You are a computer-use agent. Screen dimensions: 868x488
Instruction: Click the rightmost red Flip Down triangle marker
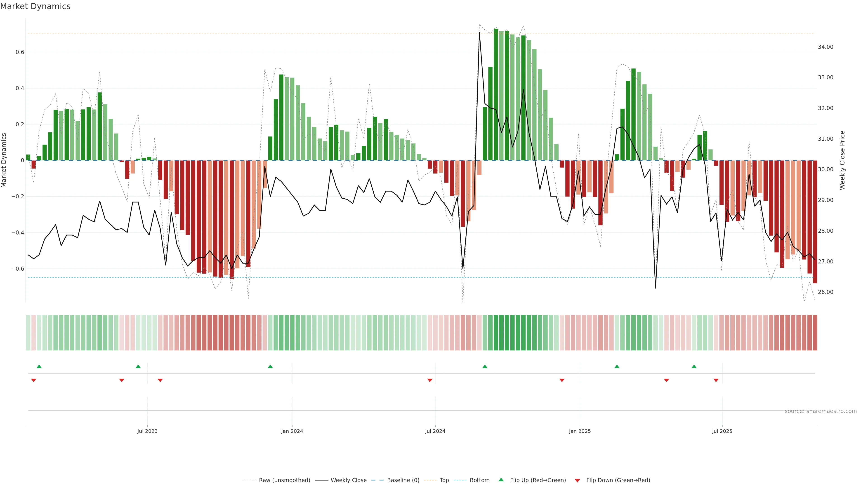(x=716, y=380)
